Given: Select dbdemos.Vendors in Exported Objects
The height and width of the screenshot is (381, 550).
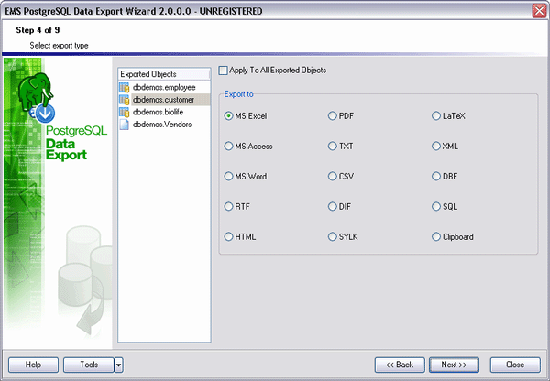Looking at the screenshot, I should pyautogui.click(x=162, y=124).
